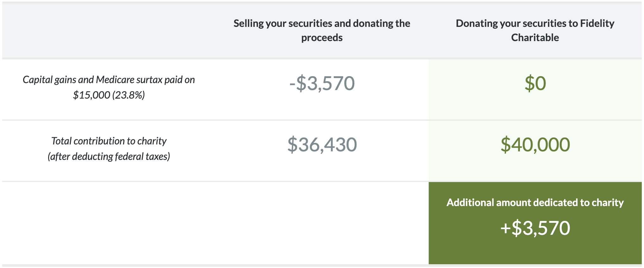Select the "Total contribution to charity" label
644x268 pixels.
(109, 141)
